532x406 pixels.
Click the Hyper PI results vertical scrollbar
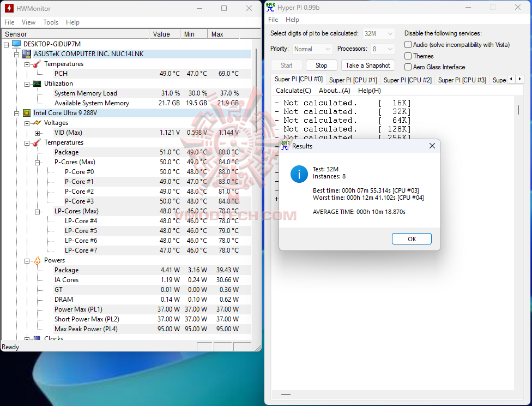pos(518,110)
